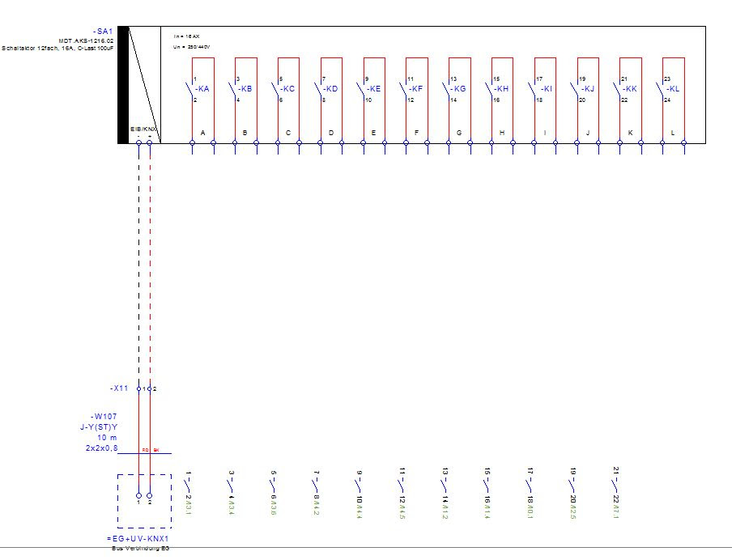Click the In = 16 AX rating text
The width and height of the screenshot is (732, 560).
coord(186,36)
